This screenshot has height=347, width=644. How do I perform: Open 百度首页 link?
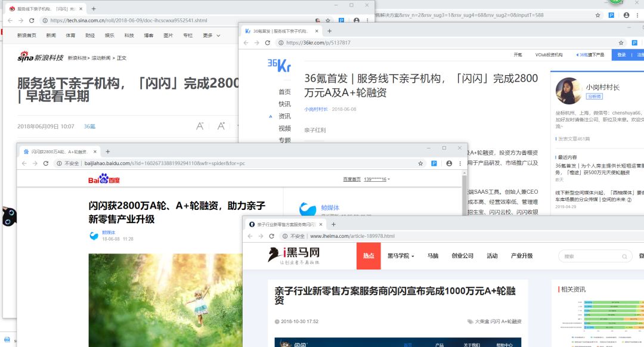(x=352, y=179)
